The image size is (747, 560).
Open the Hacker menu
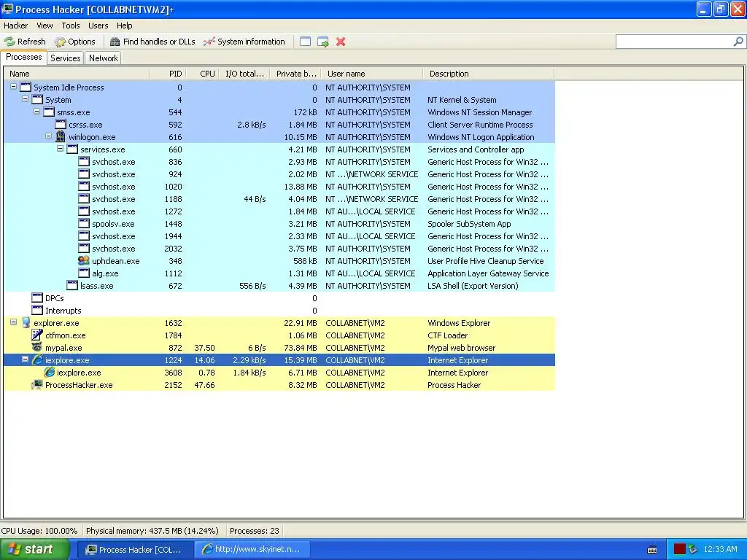[x=16, y=26]
